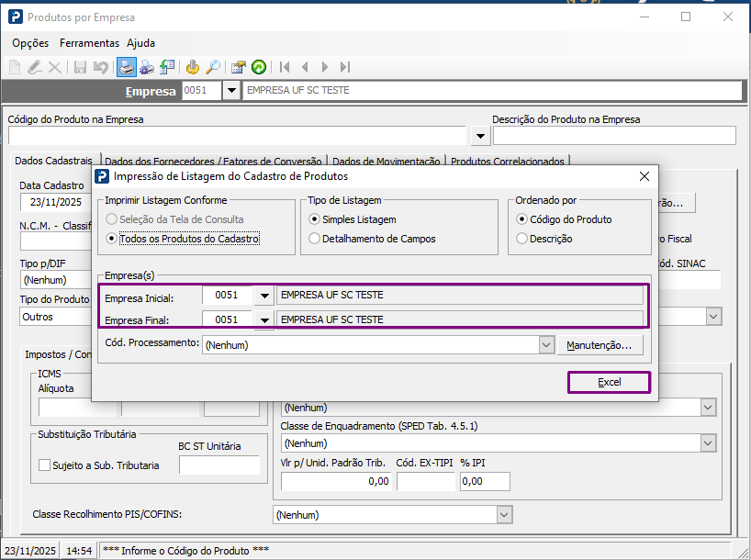Click the printer icon in the toolbar
The width and height of the screenshot is (751, 560).
(x=126, y=67)
